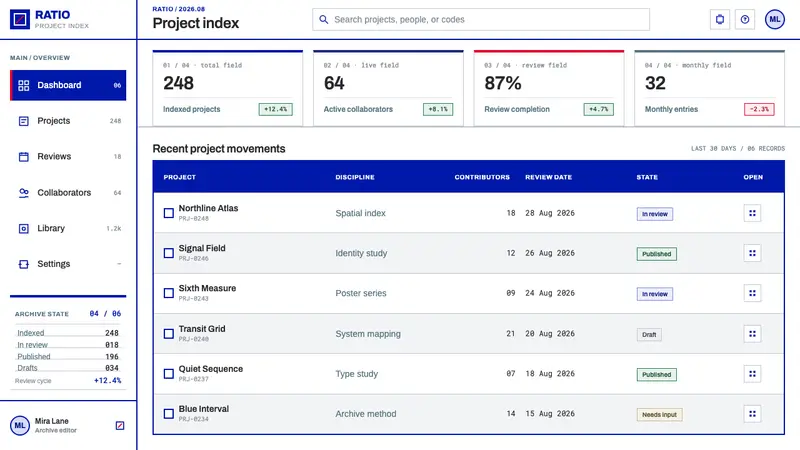This screenshot has width=800, height=450.
Task: Open Library in the sidebar
Action: click(x=68, y=229)
